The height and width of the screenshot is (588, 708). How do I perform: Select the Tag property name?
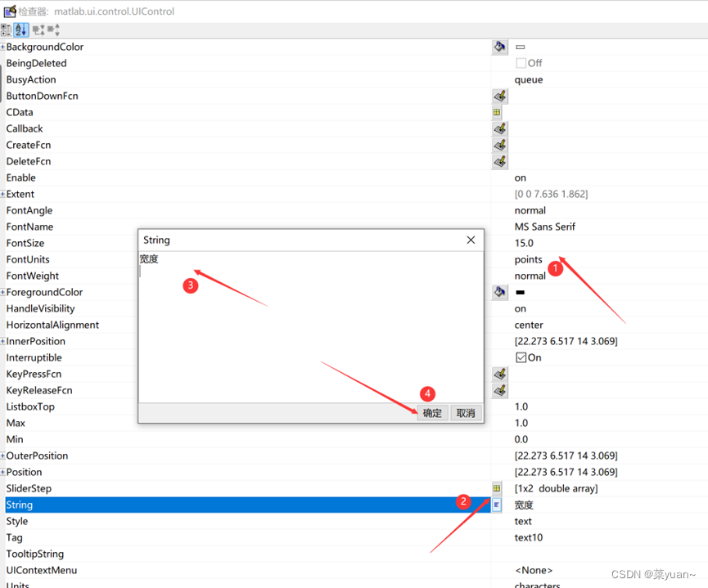pos(15,537)
